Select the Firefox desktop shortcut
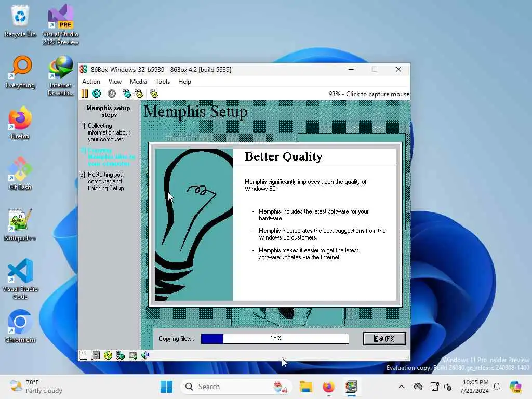Screen dimensions: 532x399 point(20,123)
